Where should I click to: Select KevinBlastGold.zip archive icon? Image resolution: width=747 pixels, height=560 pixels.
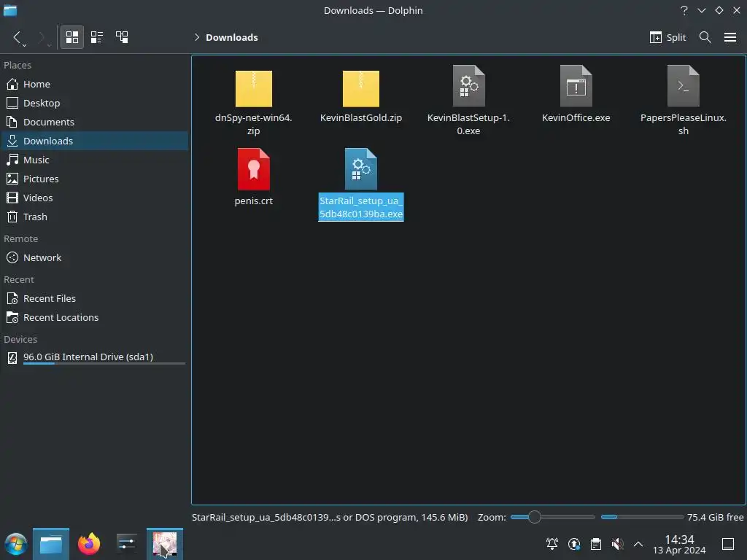[360, 88]
